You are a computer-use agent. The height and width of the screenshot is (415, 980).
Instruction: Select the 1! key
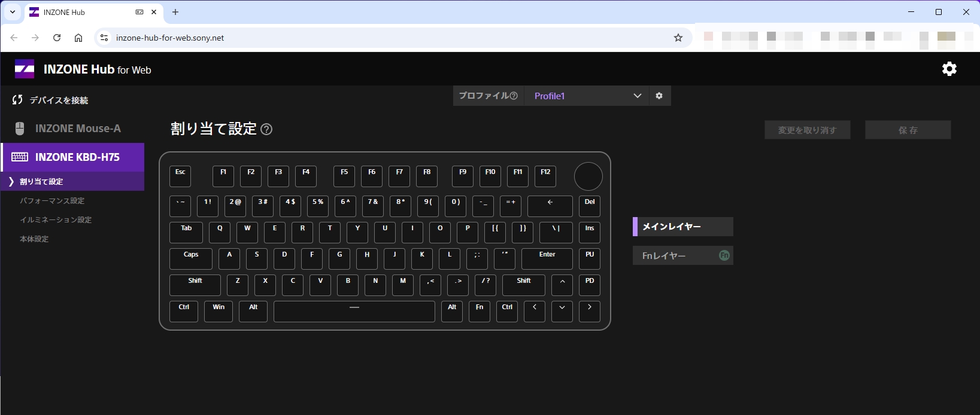pos(208,206)
